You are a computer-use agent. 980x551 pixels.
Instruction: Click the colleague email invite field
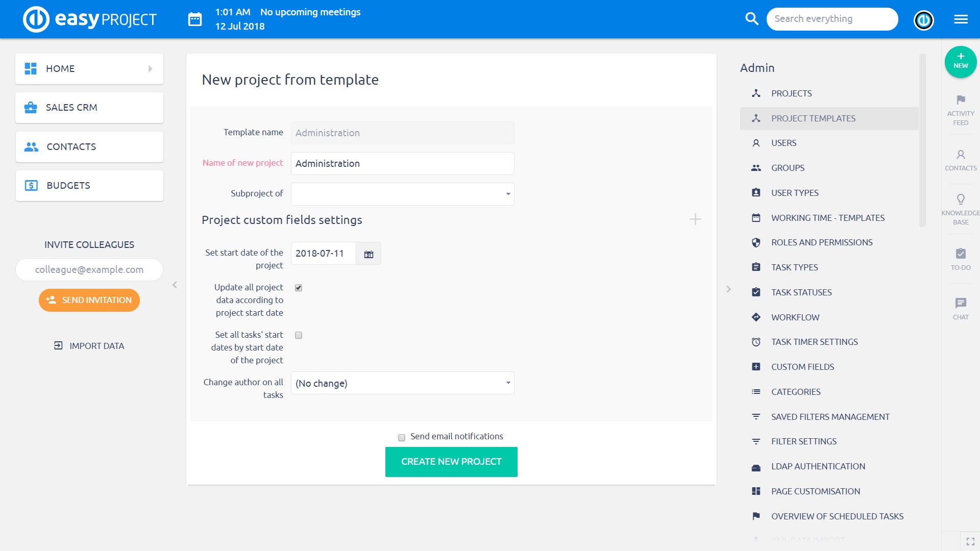click(x=89, y=269)
